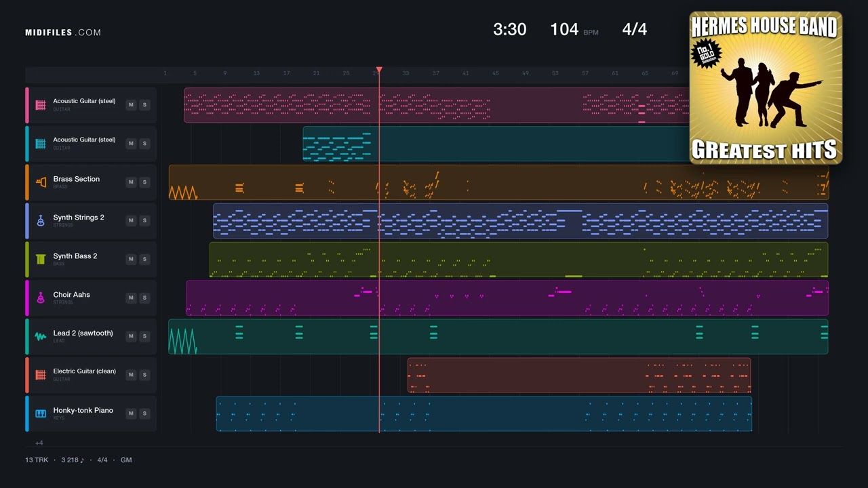868x488 pixels.
Task: Solo the Electric Guitar (clean) track
Action: click(144, 375)
